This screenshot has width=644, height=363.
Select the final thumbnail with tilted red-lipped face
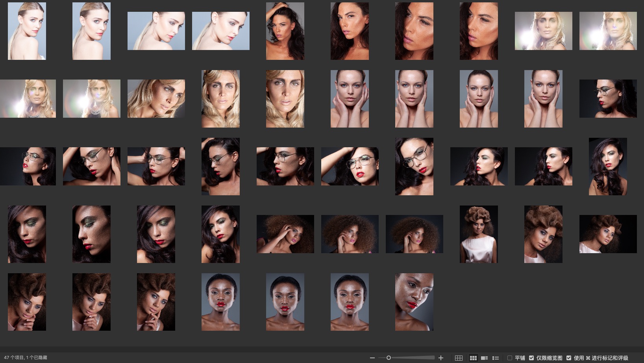[x=414, y=302]
